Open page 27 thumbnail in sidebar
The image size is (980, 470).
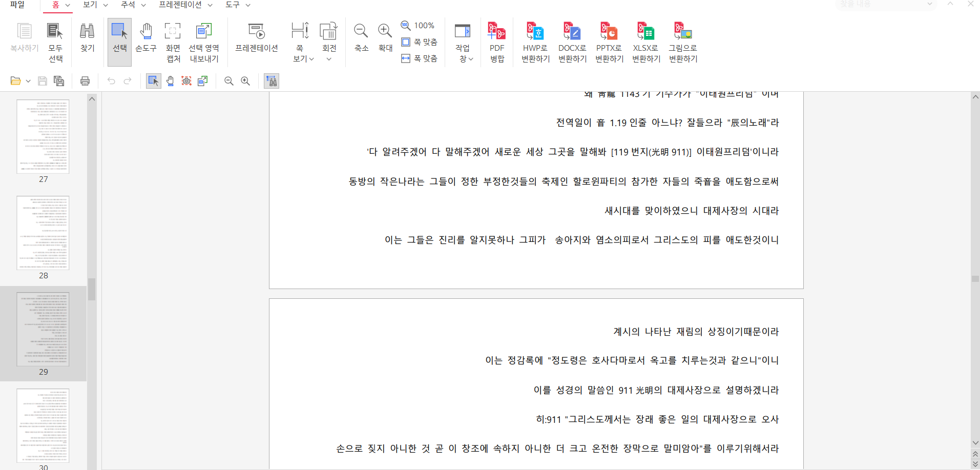pos(43,137)
